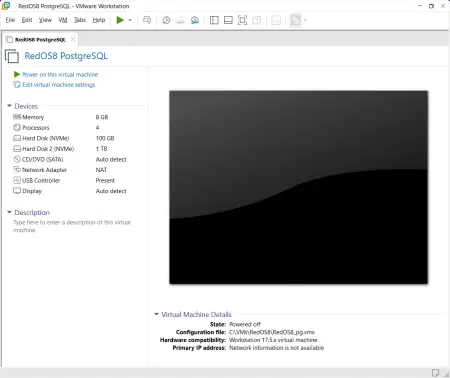This screenshot has height=378, width=450.
Task: Minimize the VMware Workstation window
Action: pyautogui.click(x=420, y=6)
